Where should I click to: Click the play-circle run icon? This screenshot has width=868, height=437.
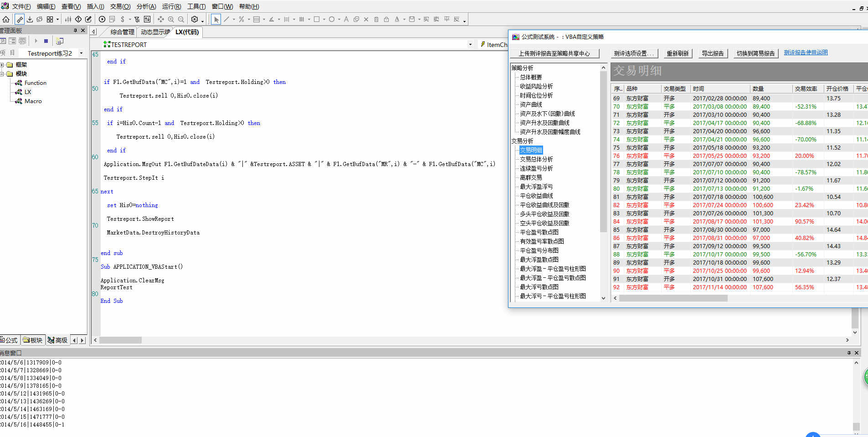pos(102,19)
